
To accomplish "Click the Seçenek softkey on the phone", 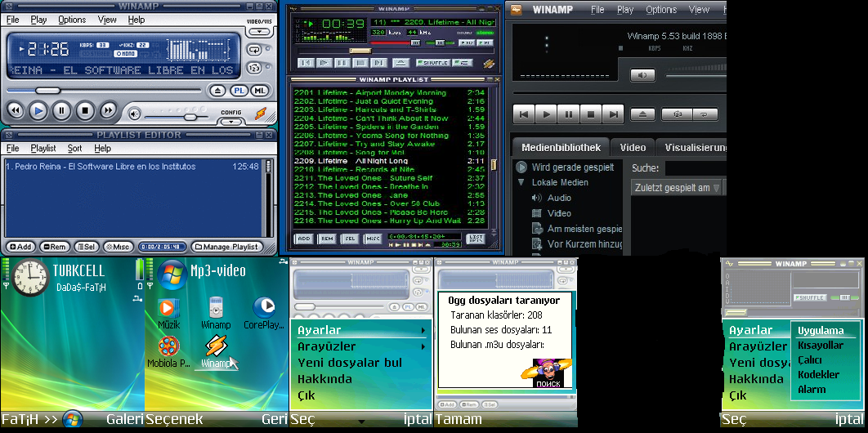I will pos(174,419).
